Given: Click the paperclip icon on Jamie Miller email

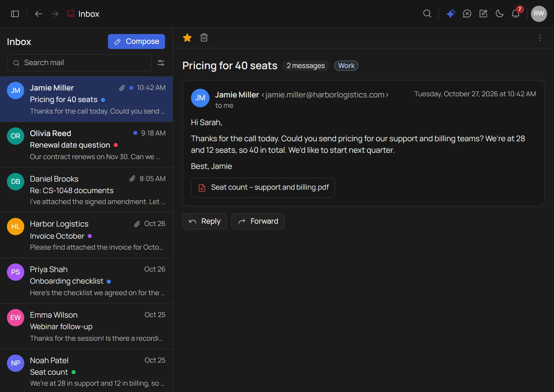Looking at the screenshot, I should click(122, 88).
